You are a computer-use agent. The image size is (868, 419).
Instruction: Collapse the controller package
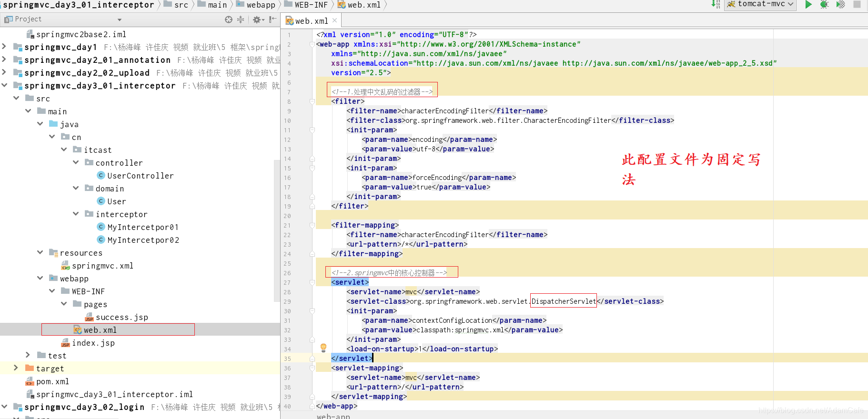76,162
